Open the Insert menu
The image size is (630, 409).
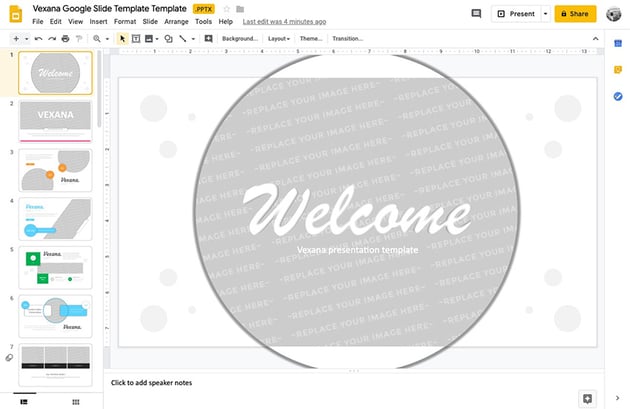[98, 21]
